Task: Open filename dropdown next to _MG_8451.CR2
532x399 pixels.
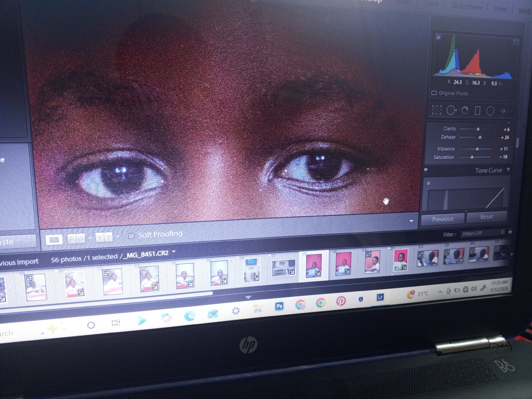Action: click(174, 251)
